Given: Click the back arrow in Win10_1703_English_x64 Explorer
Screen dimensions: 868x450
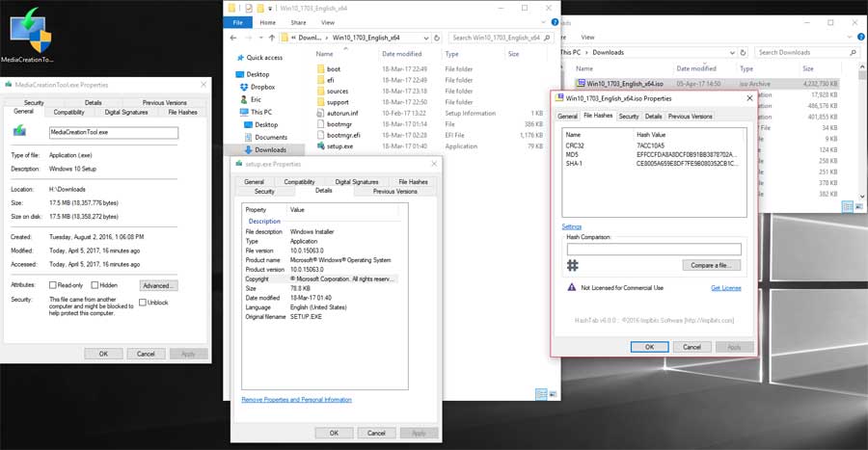Looking at the screenshot, I should [233, 38].
